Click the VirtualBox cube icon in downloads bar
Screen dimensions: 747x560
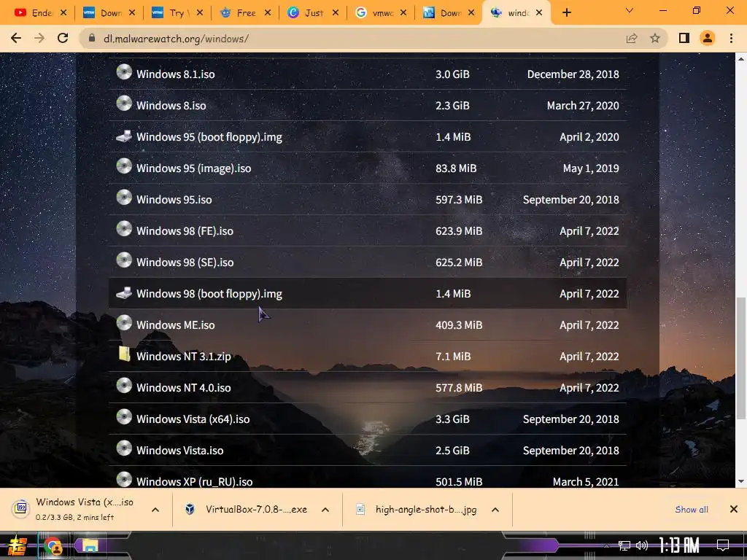[x=190, y=510]
